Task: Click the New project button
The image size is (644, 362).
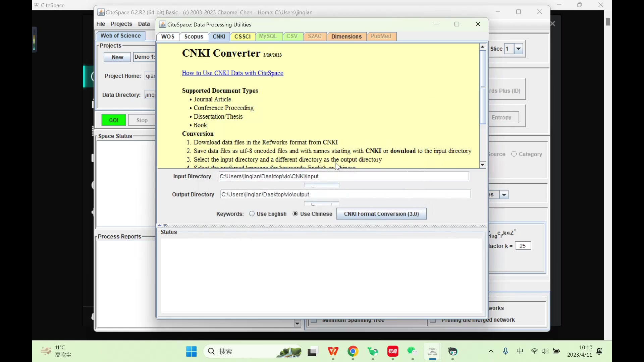Action: click(x=117, y=57)
